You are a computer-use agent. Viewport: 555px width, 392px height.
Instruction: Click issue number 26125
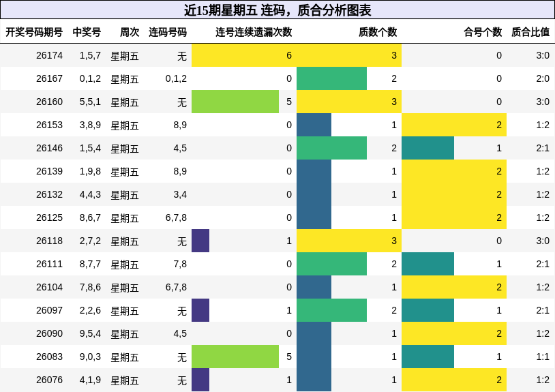(49, 217)
